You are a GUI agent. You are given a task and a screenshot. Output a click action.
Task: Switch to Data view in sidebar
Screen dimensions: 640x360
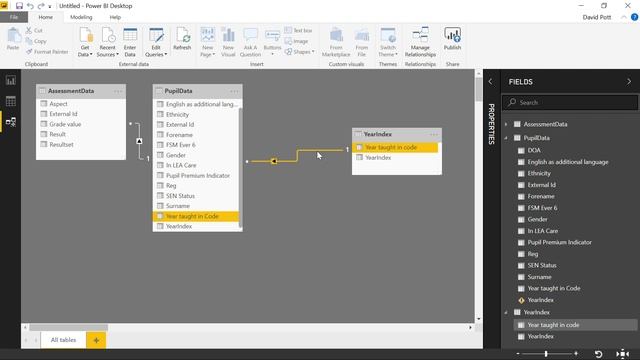point(11,101)
